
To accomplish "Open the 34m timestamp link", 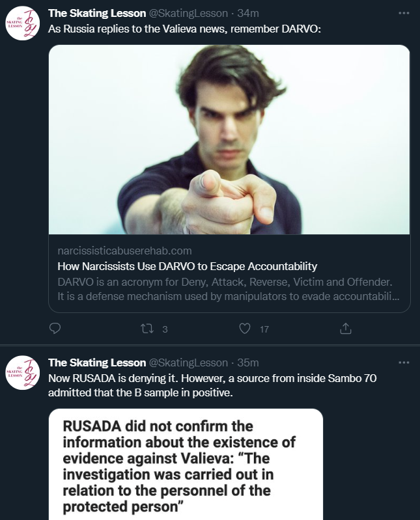I will click(x=247, y=14).
